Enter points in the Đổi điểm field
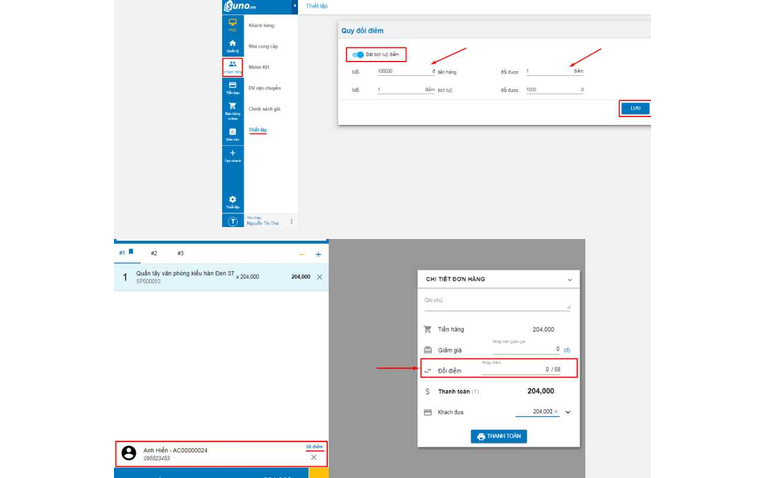 pyautogui.click(x=522, y=370)
